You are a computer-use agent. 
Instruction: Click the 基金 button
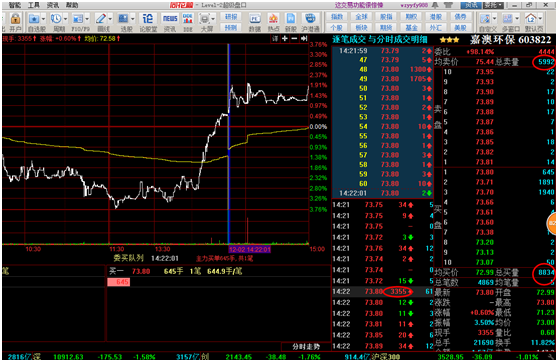tap(411, 27)
